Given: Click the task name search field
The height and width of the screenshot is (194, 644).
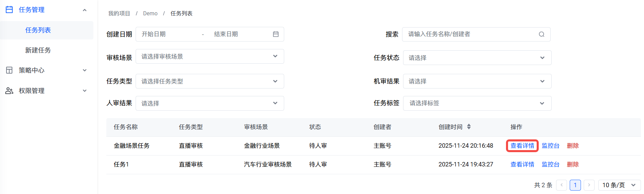Looking at the screenshot, I should tap(470, 34).
